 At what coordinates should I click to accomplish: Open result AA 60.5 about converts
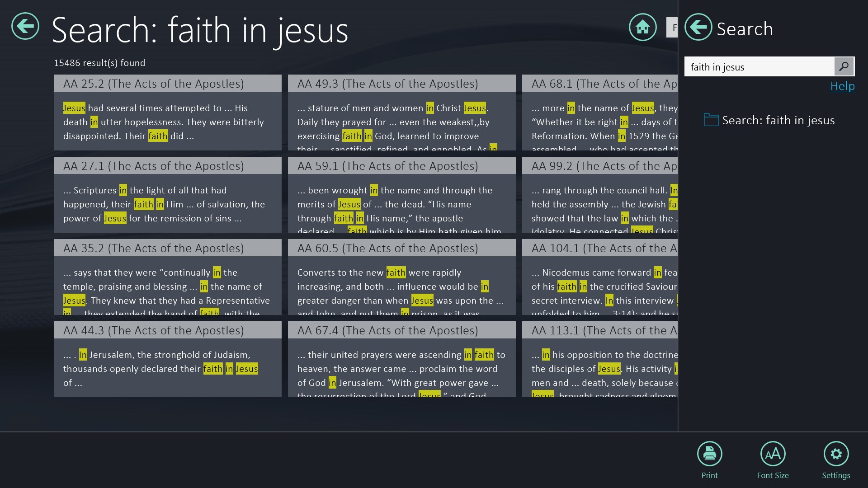click(x=401, y=278)
